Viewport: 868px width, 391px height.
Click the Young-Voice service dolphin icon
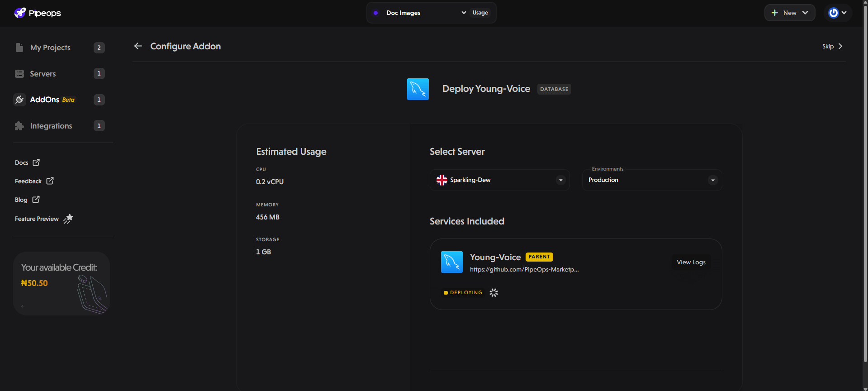point(452,262)
